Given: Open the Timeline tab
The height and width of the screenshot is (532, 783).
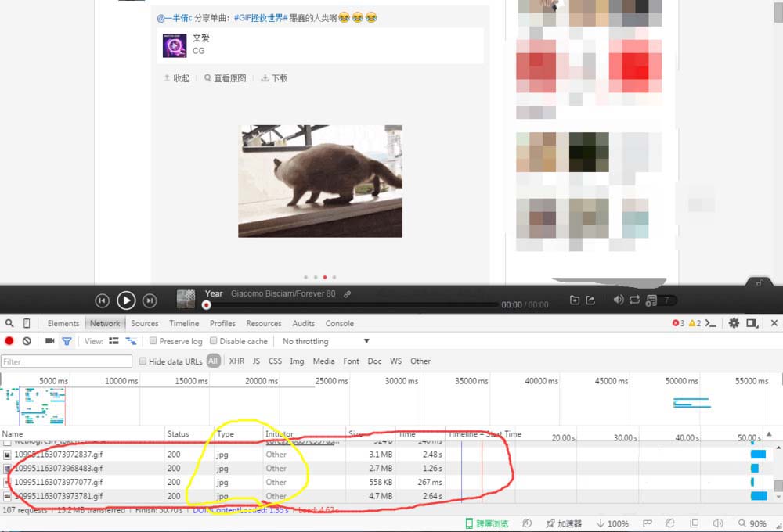Looking at the screenshot, I should 184,323.
